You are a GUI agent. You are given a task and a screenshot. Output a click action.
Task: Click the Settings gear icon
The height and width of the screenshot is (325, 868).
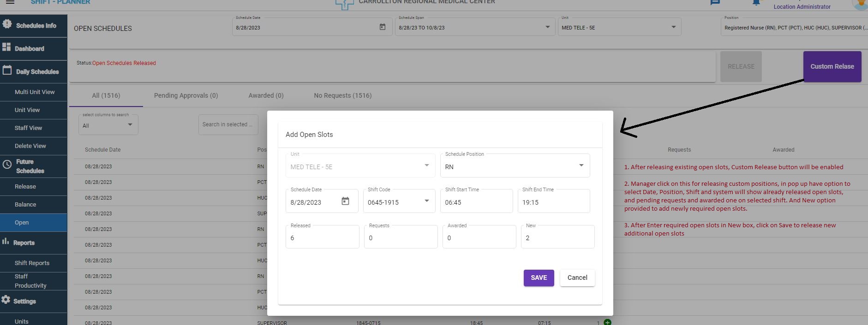pyautogui.click(x=6, y=300)
